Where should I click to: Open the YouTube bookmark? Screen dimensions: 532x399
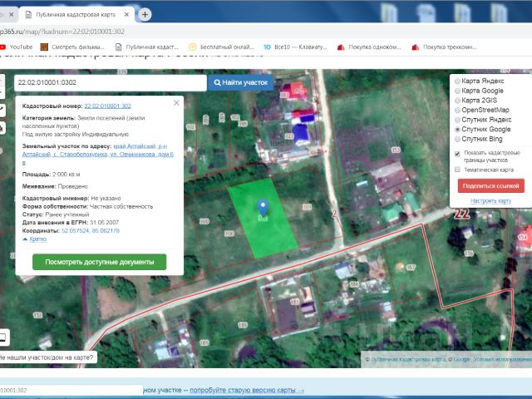(x=16, y=47)
